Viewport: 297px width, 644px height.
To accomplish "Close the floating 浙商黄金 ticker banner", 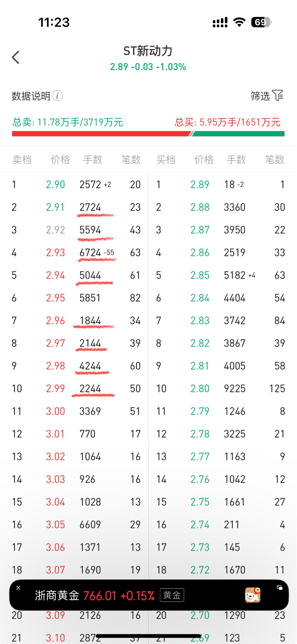I will [18, 588].
